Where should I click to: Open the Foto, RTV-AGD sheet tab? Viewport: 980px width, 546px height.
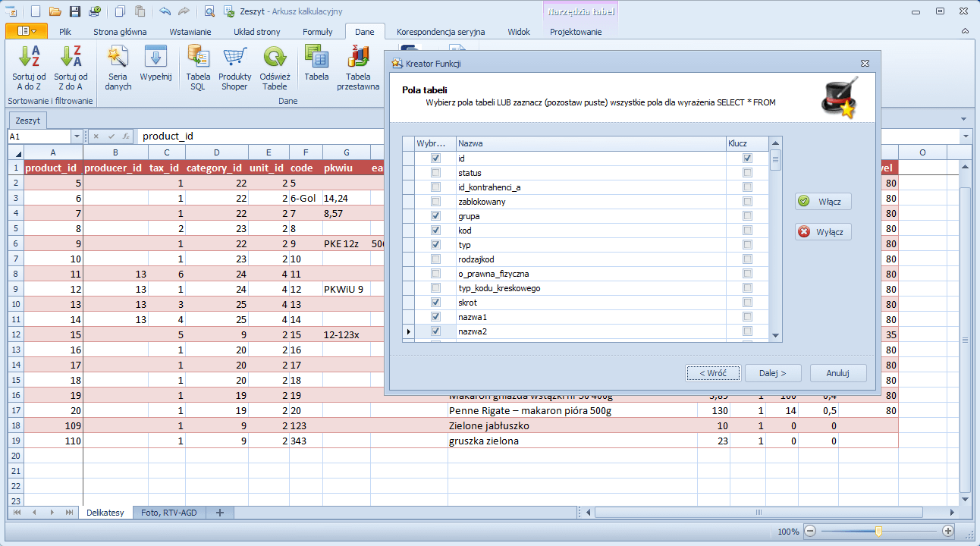[x=168, y=513]
